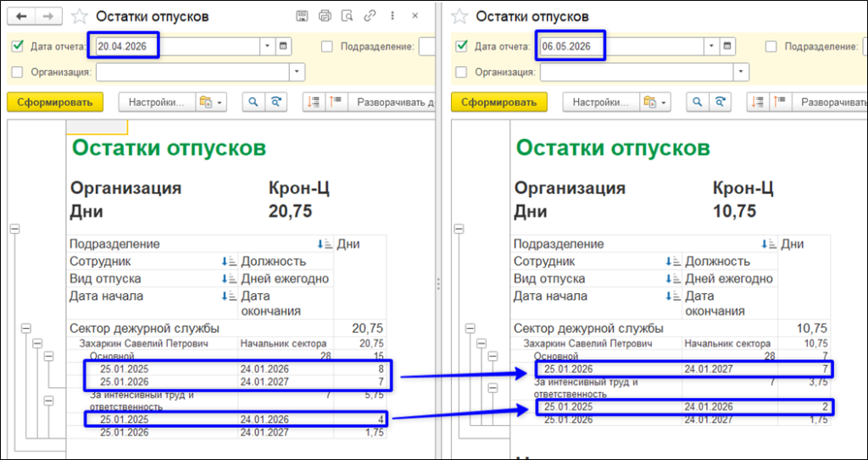The width and height of the screenshot is (868, 460).
Task: Open print preview in left window
Action: point(347,16)
